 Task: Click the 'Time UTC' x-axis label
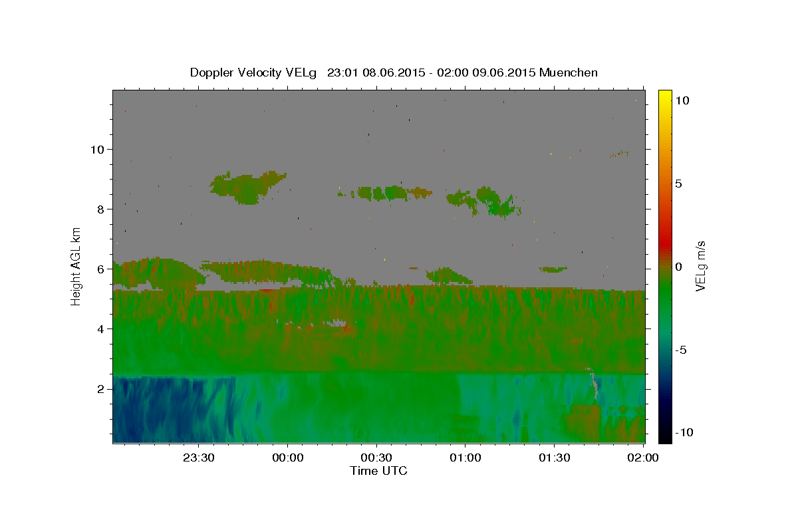pyautogui.click(x=378, y=471)
